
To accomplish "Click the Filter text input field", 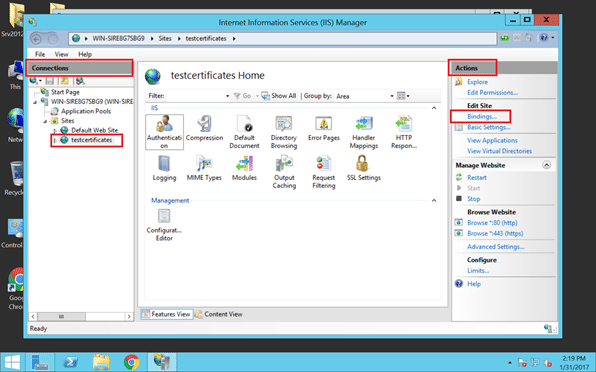I will (196, 96).
